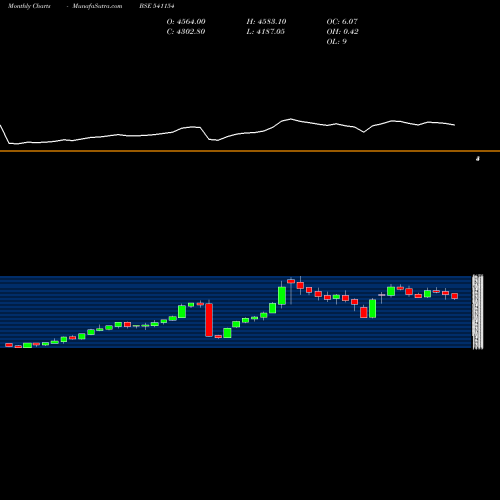Click the 'MunafaSutra.com' source label
Viewport: 500px width, 500px height.
pos(97,6)
